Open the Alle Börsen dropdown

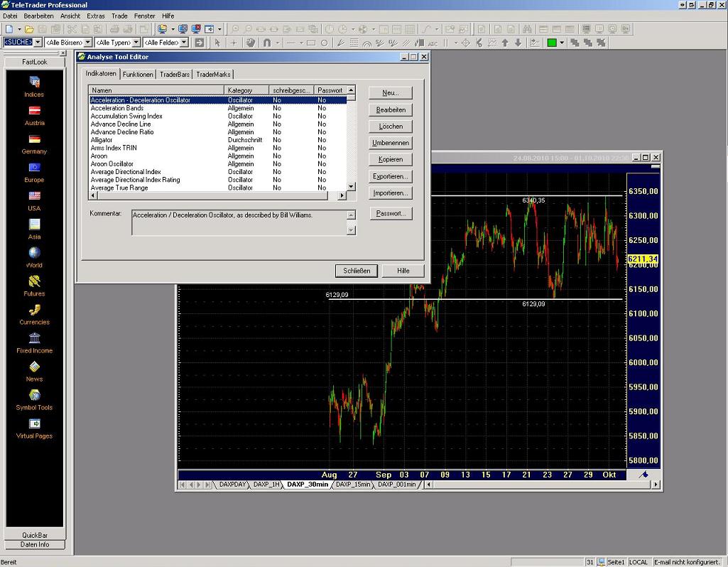coord(88,42)
